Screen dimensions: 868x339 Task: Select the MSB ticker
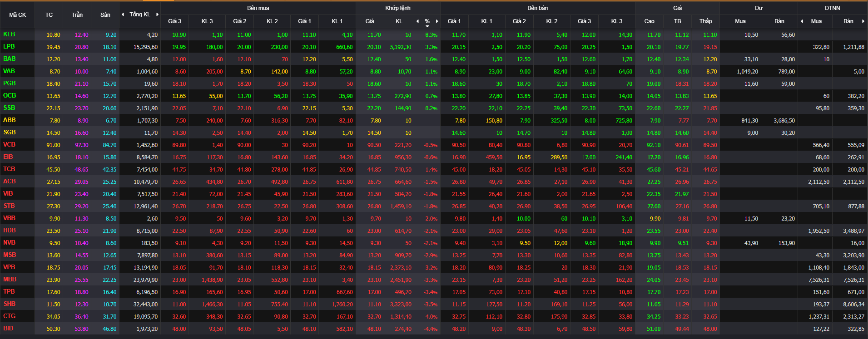click(x=10, y=255)
